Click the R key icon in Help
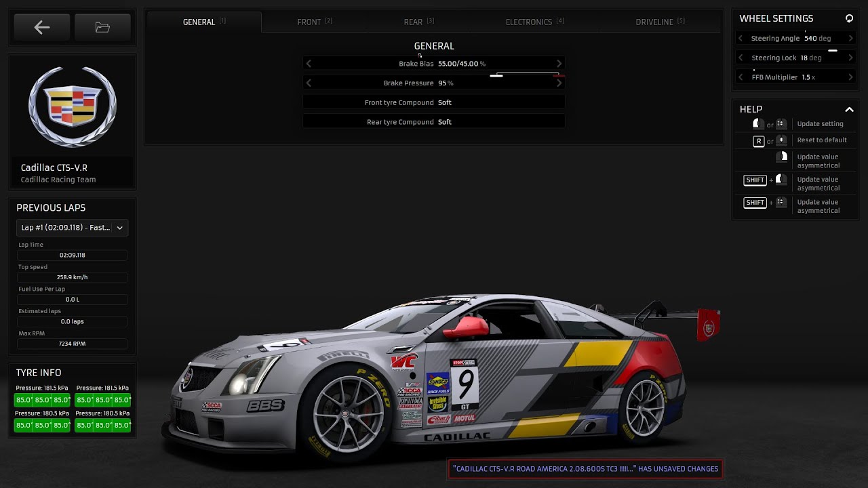 click(759, 141)
